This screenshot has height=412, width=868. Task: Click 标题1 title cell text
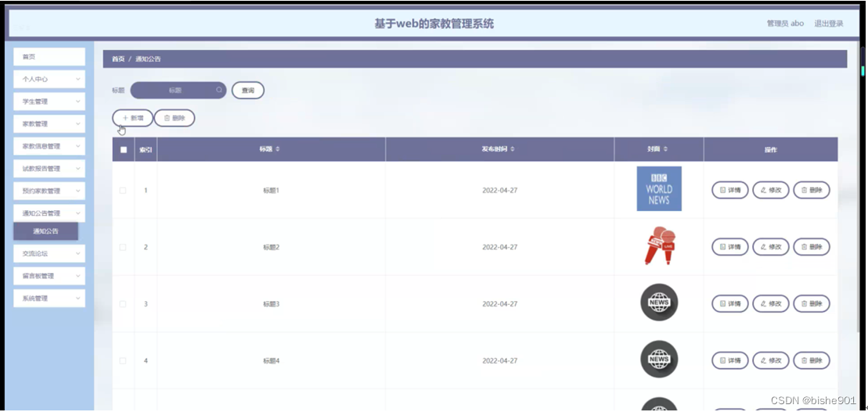(x=272, y=190)
